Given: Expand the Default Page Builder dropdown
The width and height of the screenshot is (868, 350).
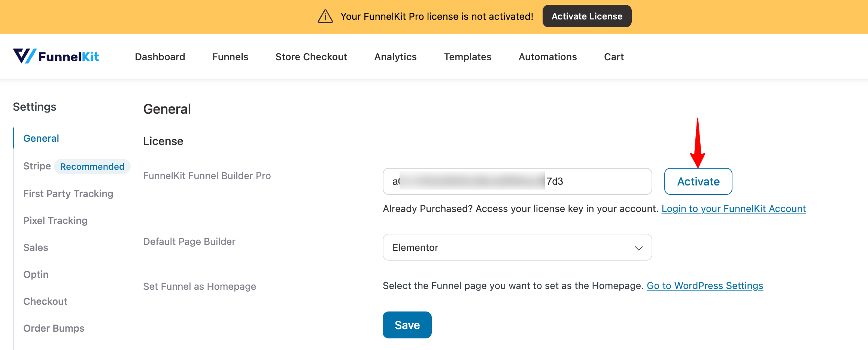Looking at the screenshot, I should point(517,247).
